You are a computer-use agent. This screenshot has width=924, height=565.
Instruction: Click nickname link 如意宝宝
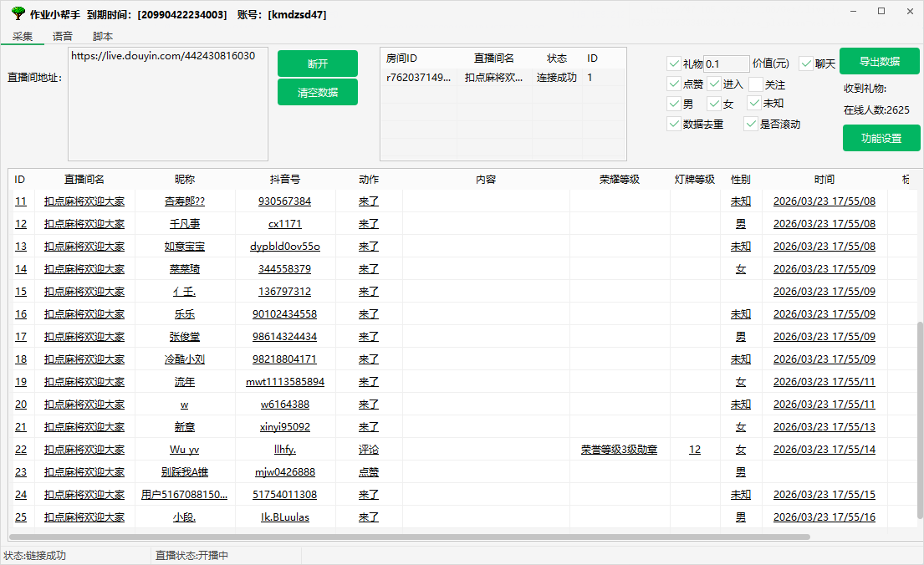pos(185,247)
